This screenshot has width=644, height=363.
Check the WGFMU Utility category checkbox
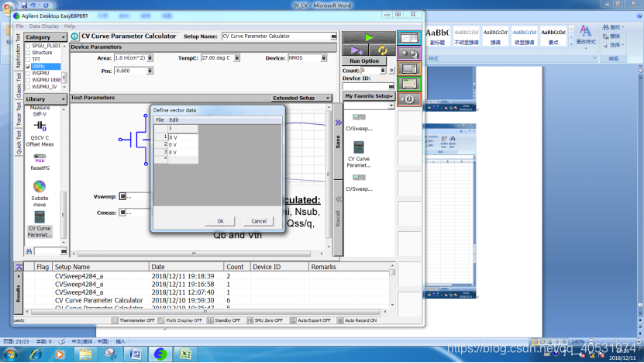28,80
